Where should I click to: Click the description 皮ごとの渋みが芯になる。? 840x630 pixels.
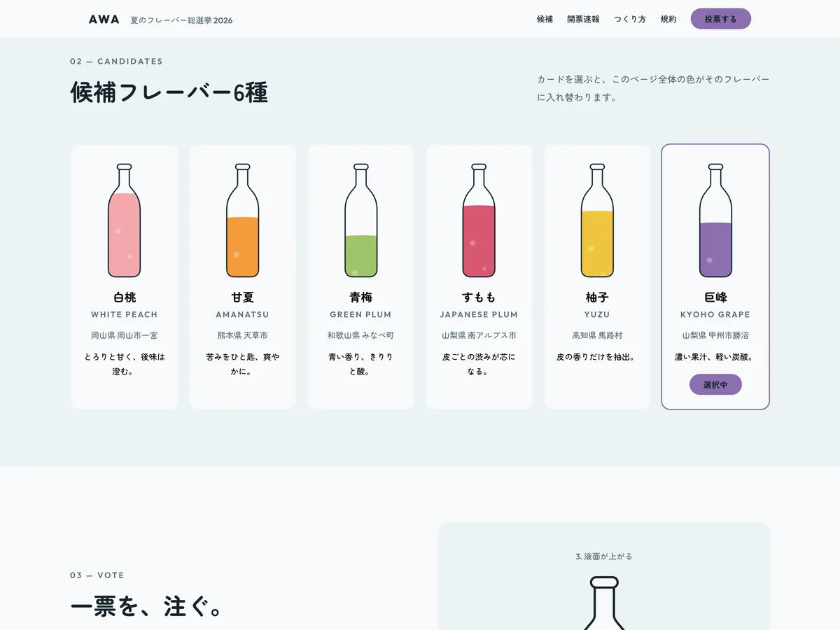(479, 364)
